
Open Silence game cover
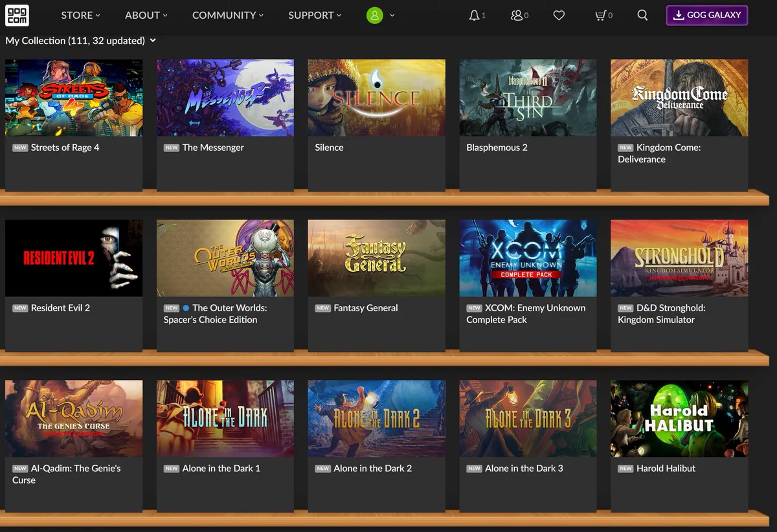point(377,98)
